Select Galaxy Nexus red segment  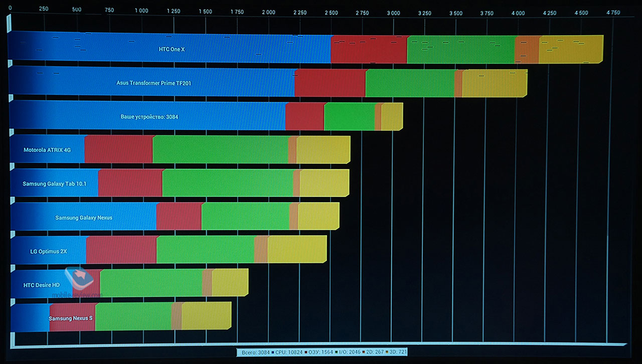[x=179, y=216]
